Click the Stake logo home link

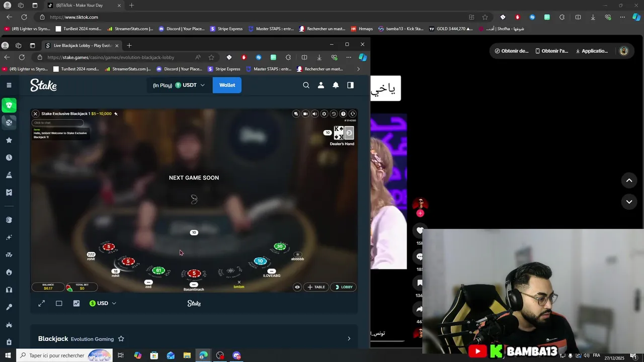[43, 85]
